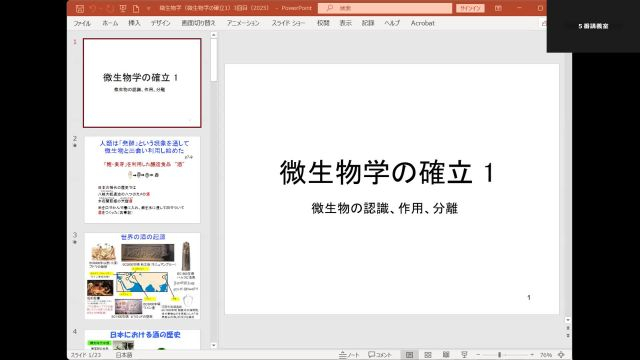Switch to the 校閲 tab
The height and width of the screenshot is (360, 640).
pyautogui.click(x=323, y=23)
